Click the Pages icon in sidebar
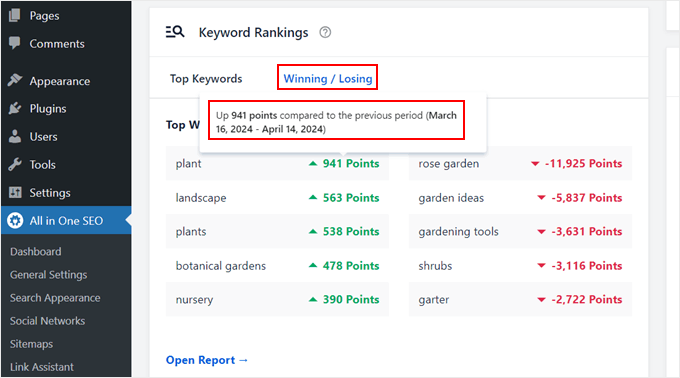 15,15
